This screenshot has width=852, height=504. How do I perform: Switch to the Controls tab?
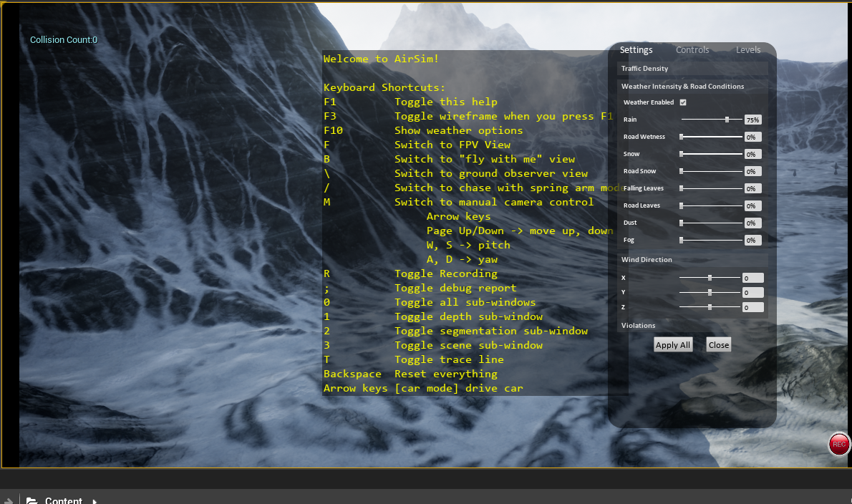tap(692, 50)
